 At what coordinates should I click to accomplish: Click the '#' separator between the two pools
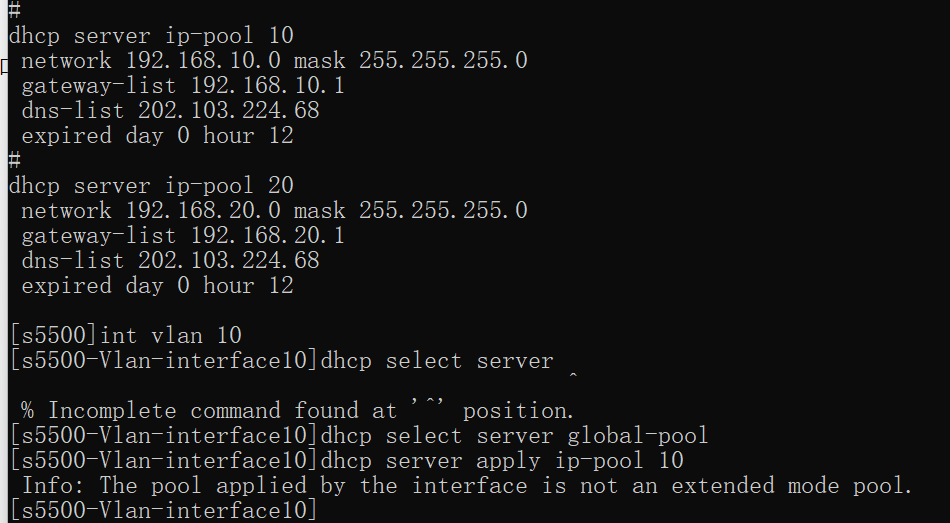pyautogui.click(x=14, y=160)
